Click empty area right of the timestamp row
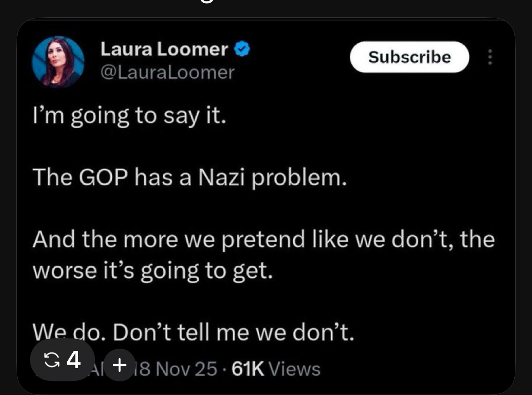532x395 pixels. coord(409,369)
